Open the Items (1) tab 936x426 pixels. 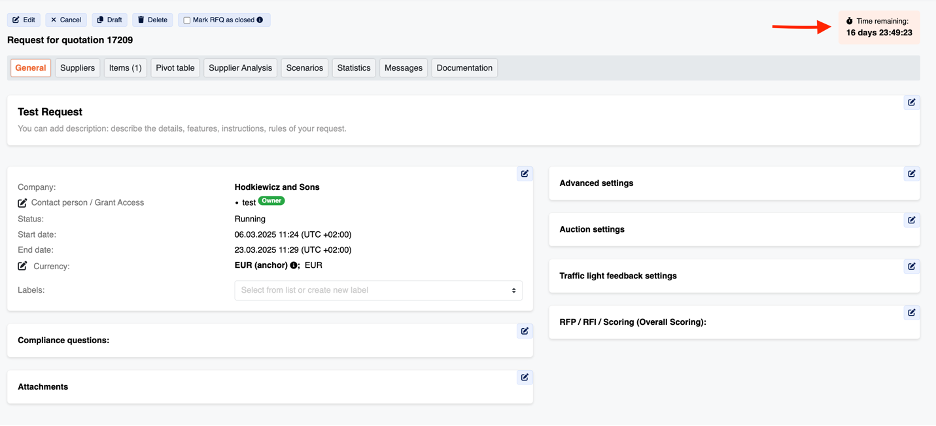(x=125, y=68)
